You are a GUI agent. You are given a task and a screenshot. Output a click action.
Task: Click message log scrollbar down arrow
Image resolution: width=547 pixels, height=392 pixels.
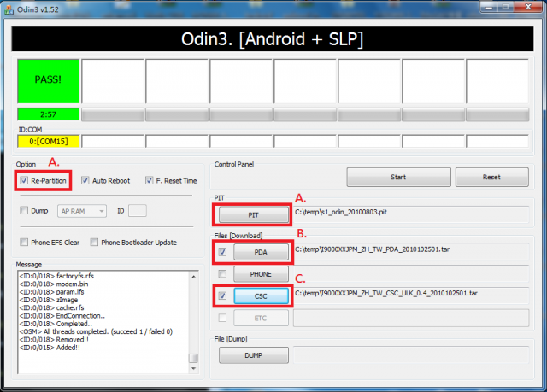coord(194,368)
